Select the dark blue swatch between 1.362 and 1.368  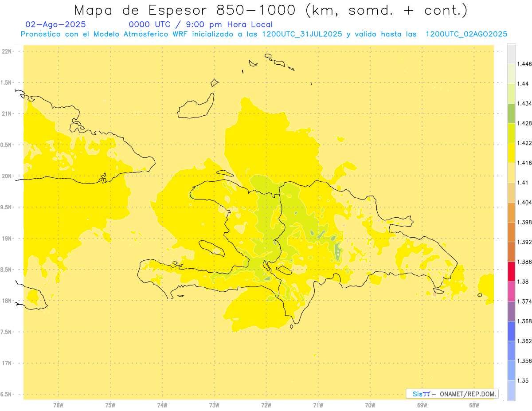coord(511,331)
